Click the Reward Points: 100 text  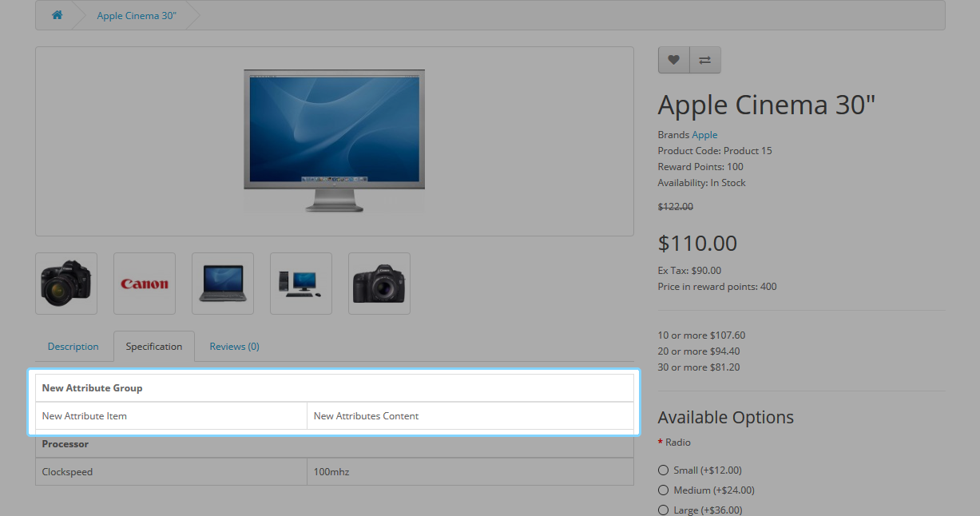pos(700,167)
